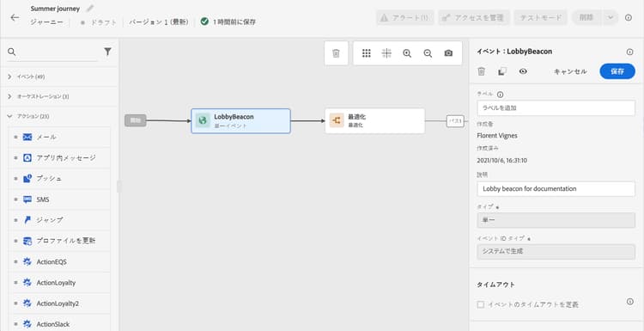Click the created date 2021/10/6, 16:31:10
Viewport: 644px width, 331px height.
click(502, 161)
